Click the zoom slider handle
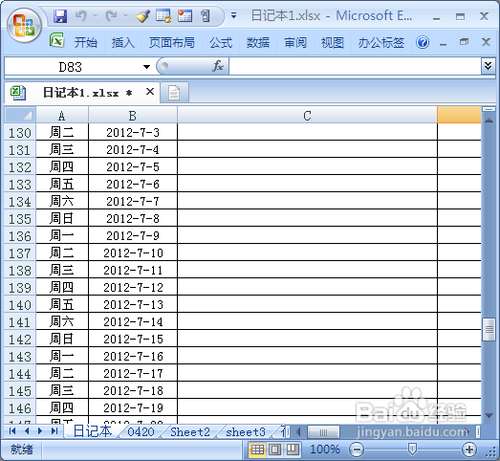Screen dimensions: 500x461 click(x=412, y=449)
